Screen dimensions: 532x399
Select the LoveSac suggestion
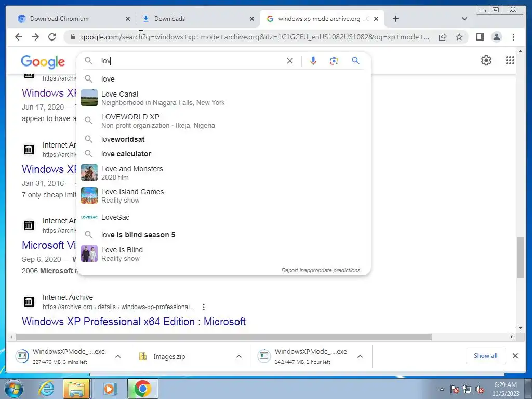223,217
